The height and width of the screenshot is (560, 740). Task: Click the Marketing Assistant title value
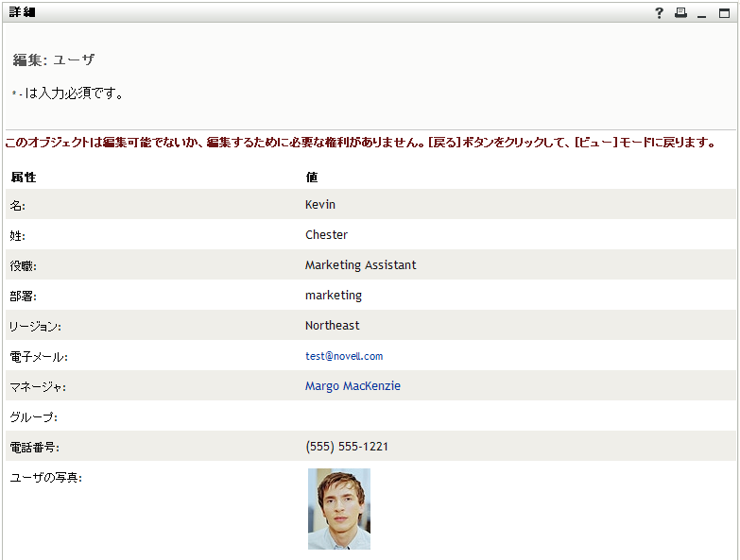360,265
